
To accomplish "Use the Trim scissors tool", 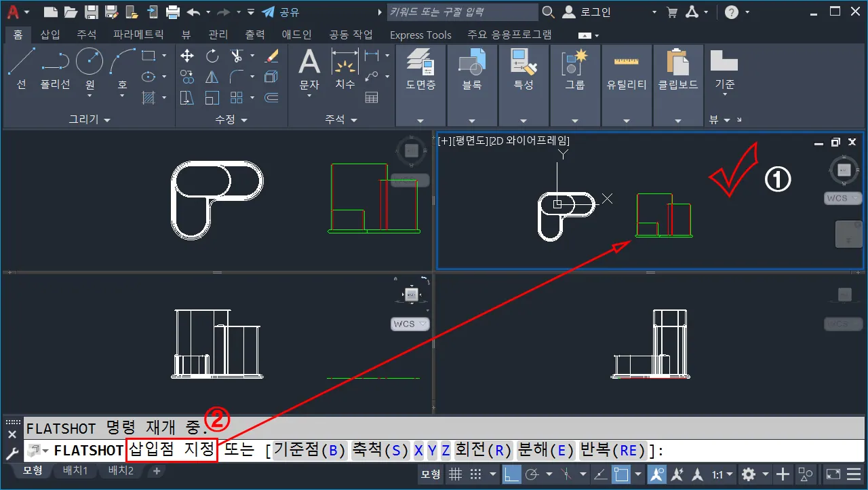I will [236, 56].
